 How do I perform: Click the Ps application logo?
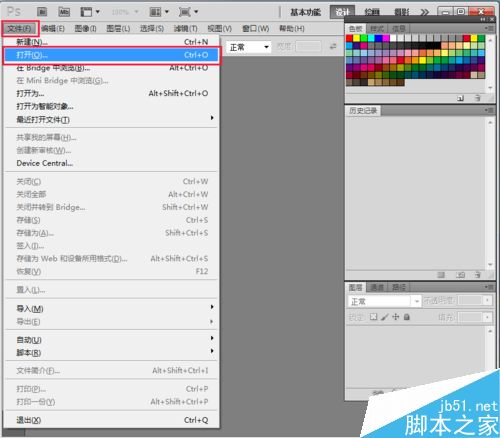14,12
